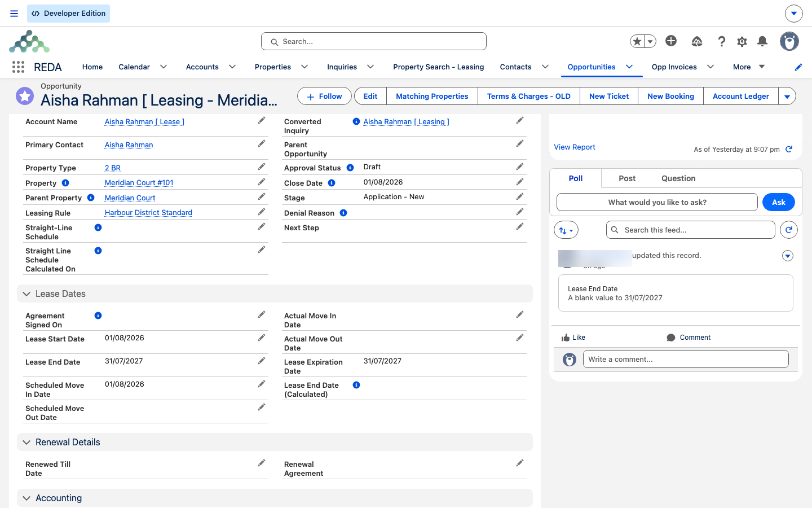Show info tooltip for Parent Property
This screenshot has width=812, height=508.
[91, 198]
